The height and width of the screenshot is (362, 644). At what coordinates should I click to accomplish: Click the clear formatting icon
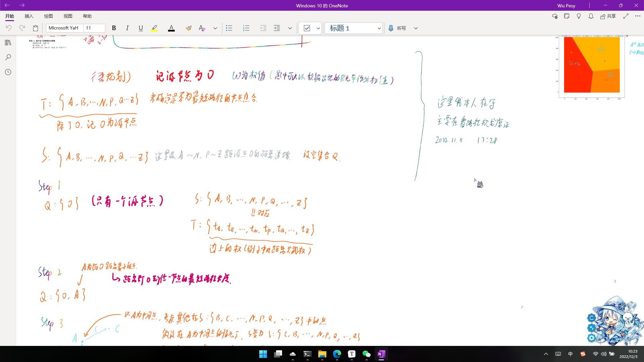(202, 28)
